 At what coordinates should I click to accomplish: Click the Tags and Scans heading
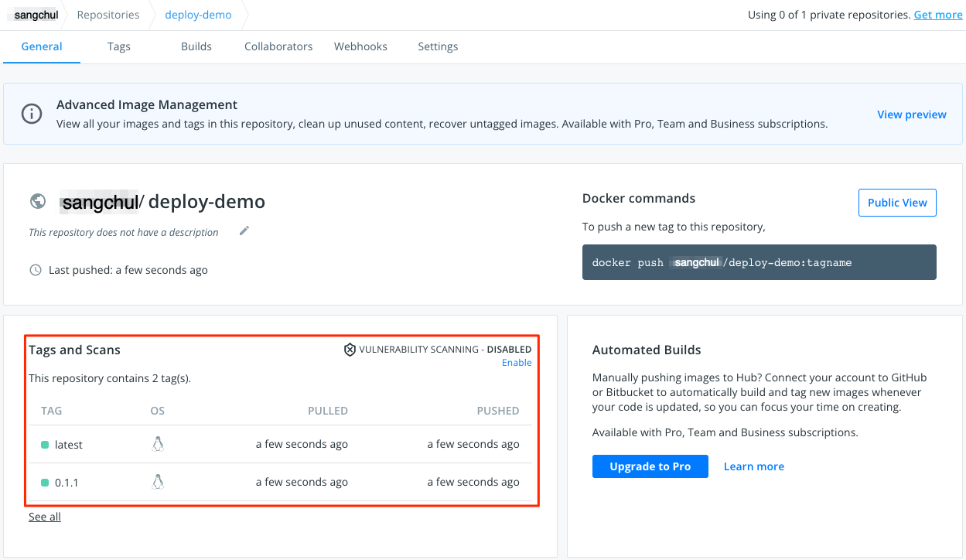pos(75,350)
